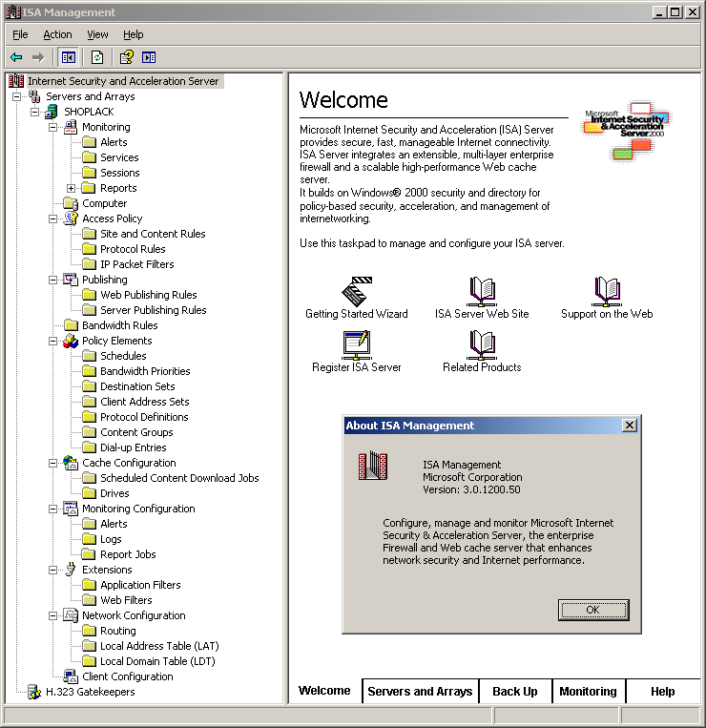Click OK in About ISA Management dialog

(593, 610)
